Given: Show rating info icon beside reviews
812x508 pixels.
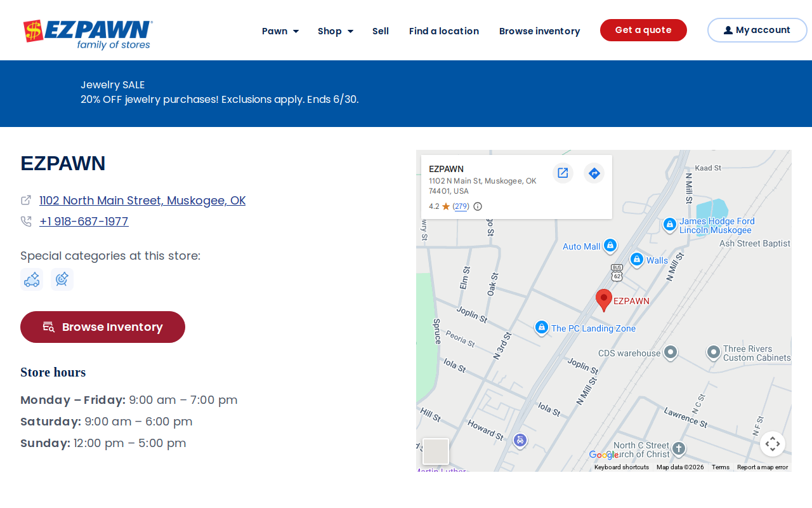Looking at the screenshot, I should [x=478, y=206].
